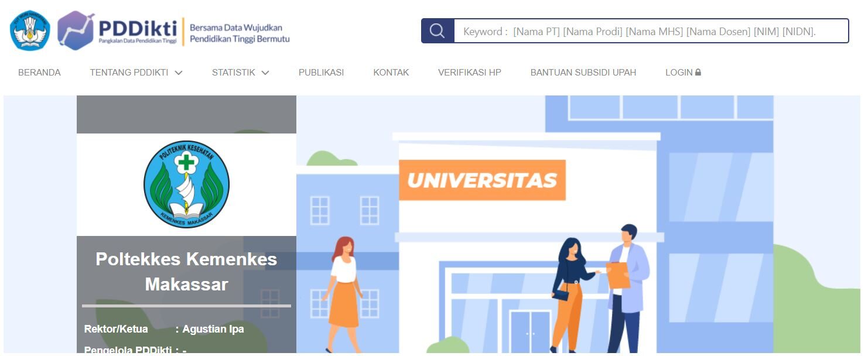This screenshot has width=868, height=356.
Task: Open BANTUAN SUBSIDI UPAH link
Action: [583, 73]
